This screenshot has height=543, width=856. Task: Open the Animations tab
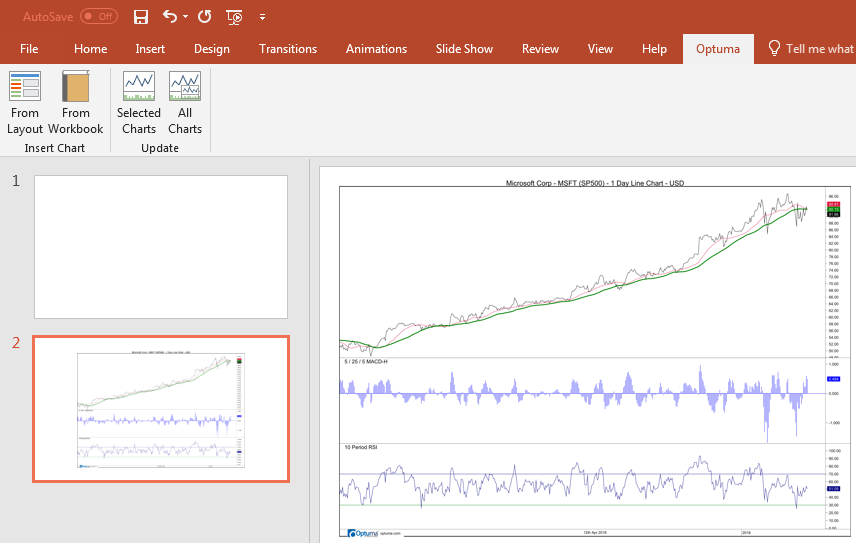click(376, 49)
